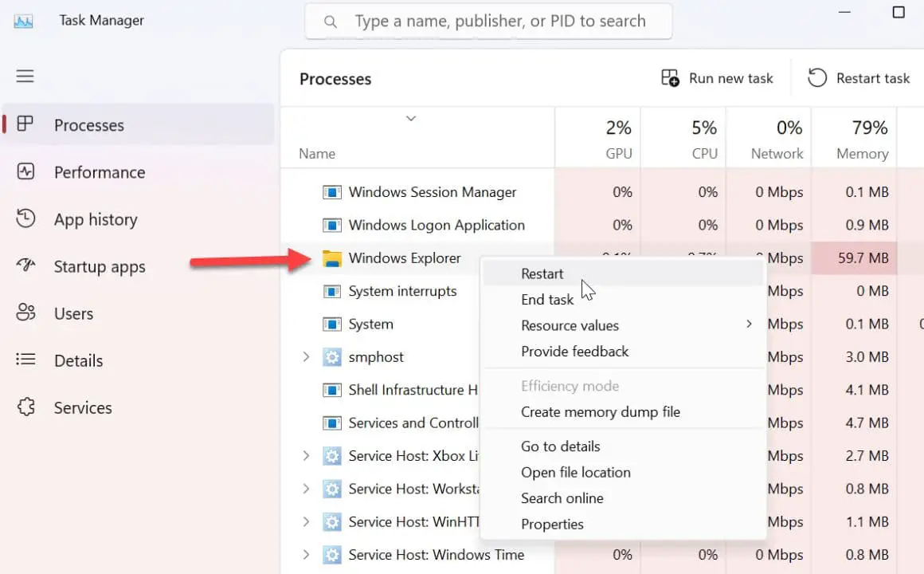Click the Windows Session Manager process icon
This screenshot has height=574, width=924.
332,192
